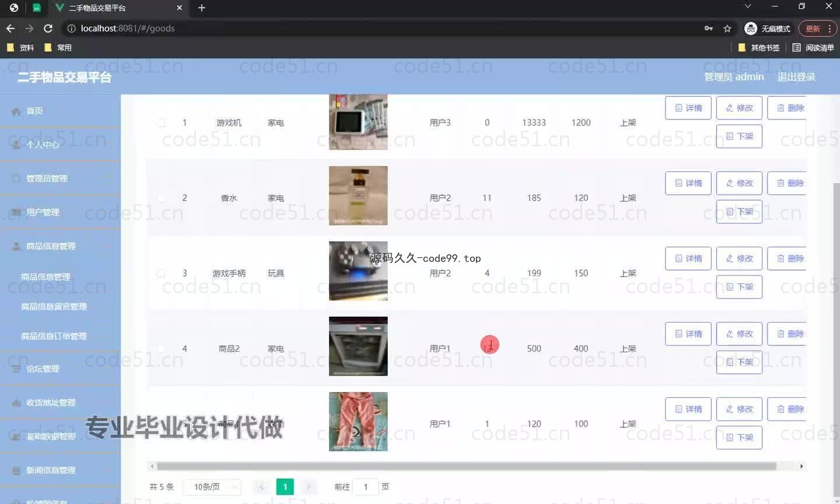Open the tab search chevron in title bar
This screenshot has width=840, height=504.
pos(748,6)
